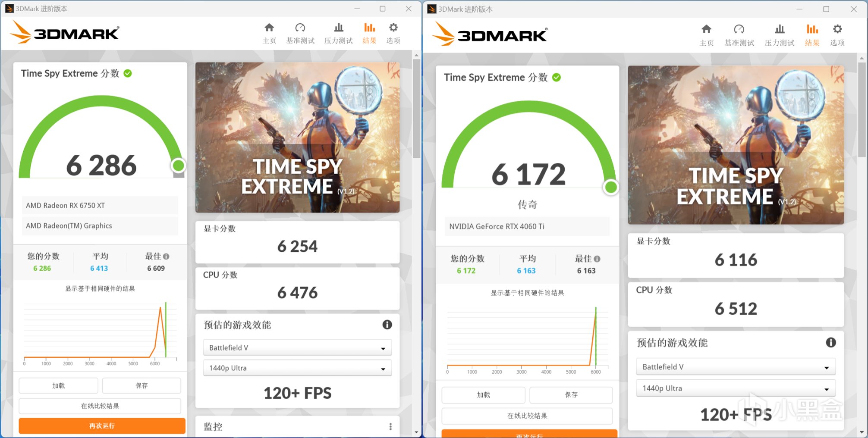Click the 3DMARK logo in right window
The image size is (868, 438).
click(490, 34)
